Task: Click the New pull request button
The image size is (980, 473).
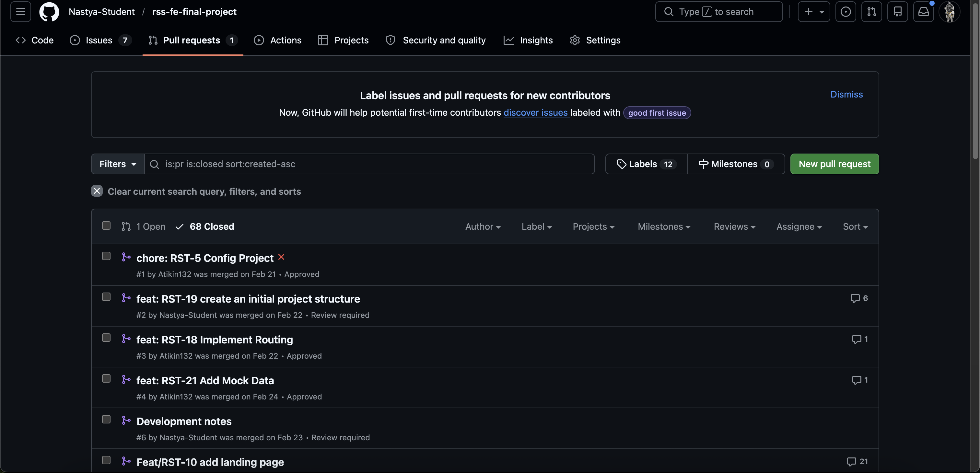Action: point(834,164)
